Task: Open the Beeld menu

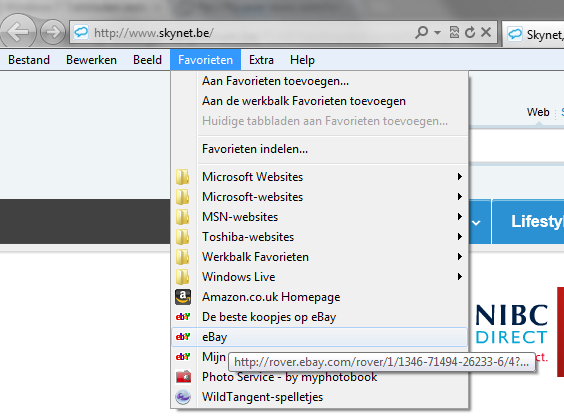Action: 147,60
